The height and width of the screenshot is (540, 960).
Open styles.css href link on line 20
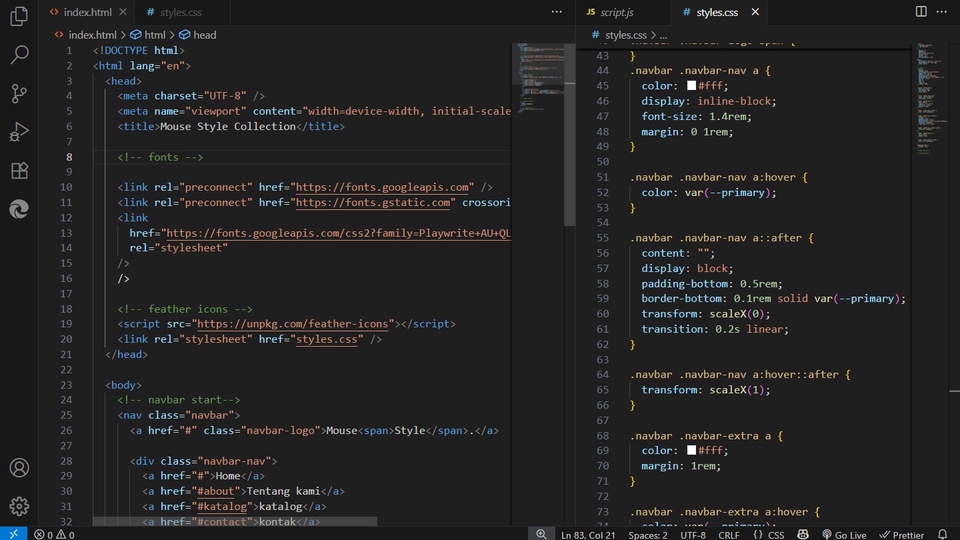[326, 339]
